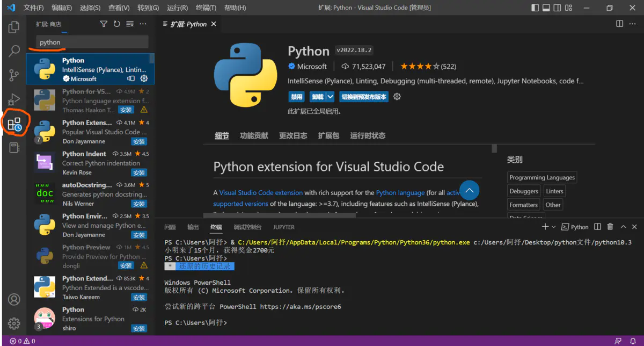Click 切换到预发布版本 pre-release switch button
The width and height of the screenshot is (644, 346).
tap(363, 97)
